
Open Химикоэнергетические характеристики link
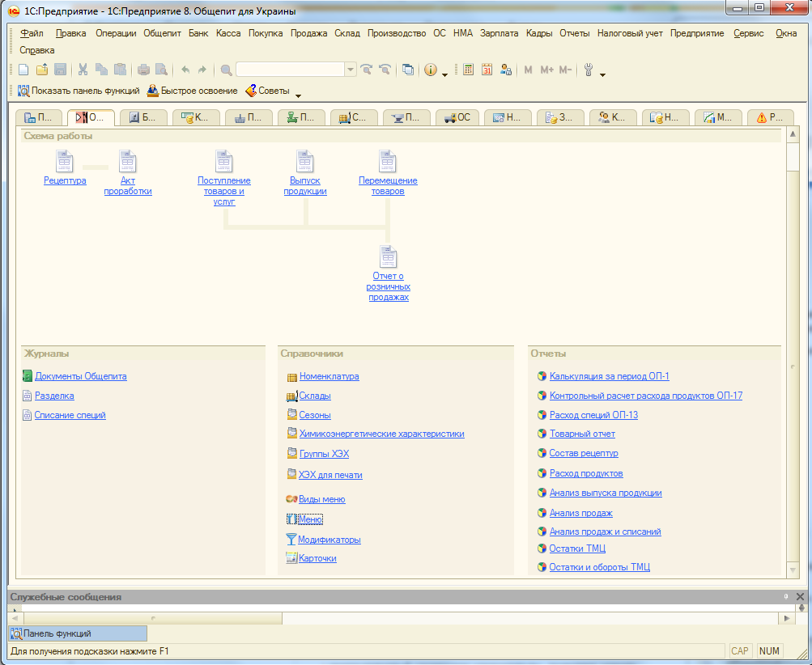click(x=381, y=434)
